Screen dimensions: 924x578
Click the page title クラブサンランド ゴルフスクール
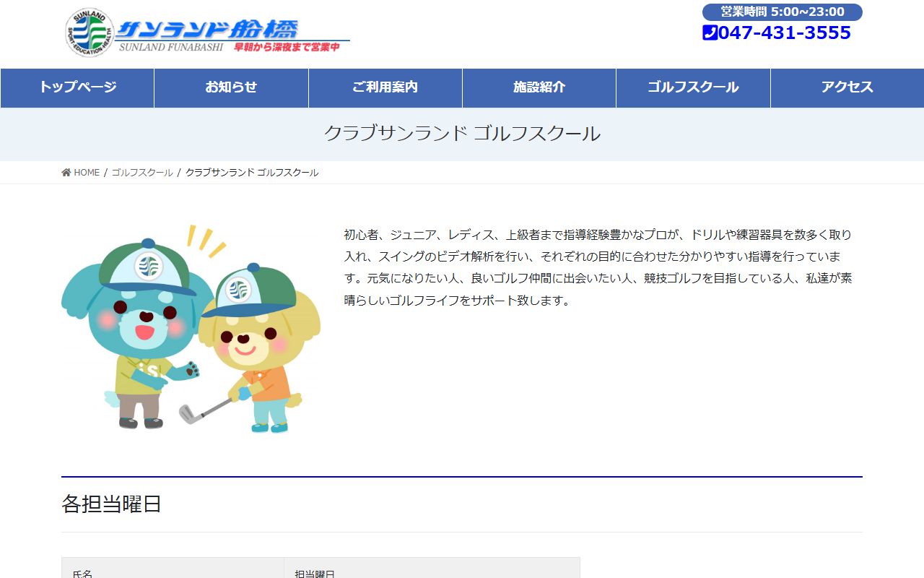click(462, 134)
